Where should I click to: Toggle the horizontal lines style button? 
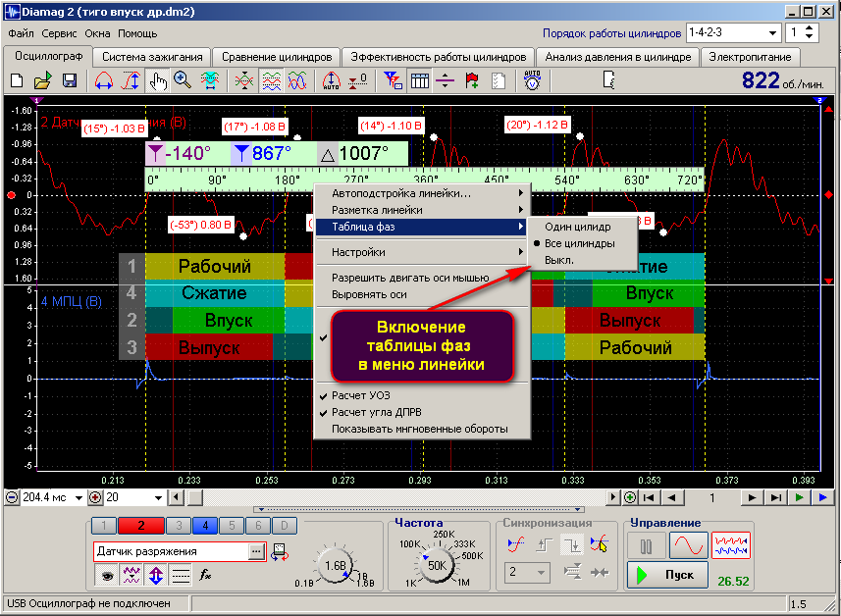tap(181, 576)
